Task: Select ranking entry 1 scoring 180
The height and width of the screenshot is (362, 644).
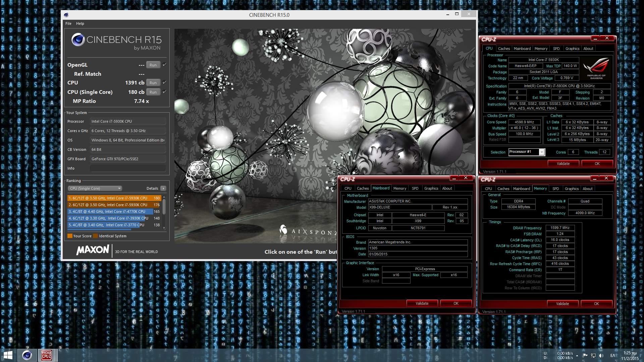Action: (114, 198)
